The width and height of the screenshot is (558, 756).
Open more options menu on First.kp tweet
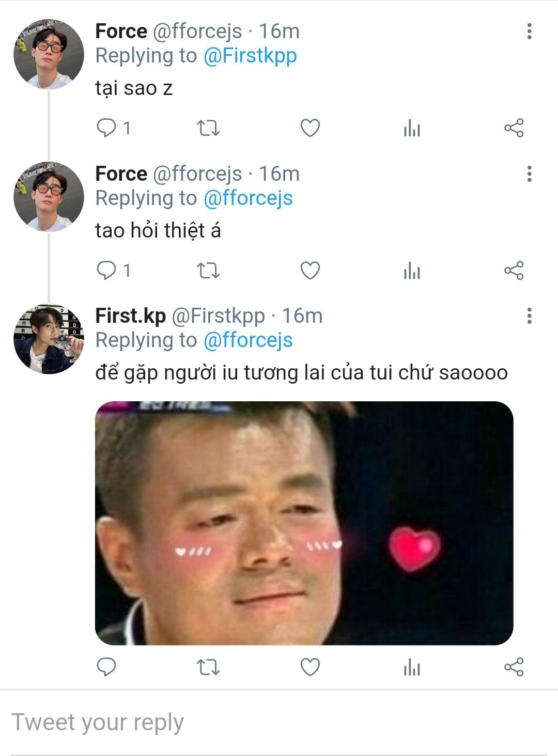(529, 316)
